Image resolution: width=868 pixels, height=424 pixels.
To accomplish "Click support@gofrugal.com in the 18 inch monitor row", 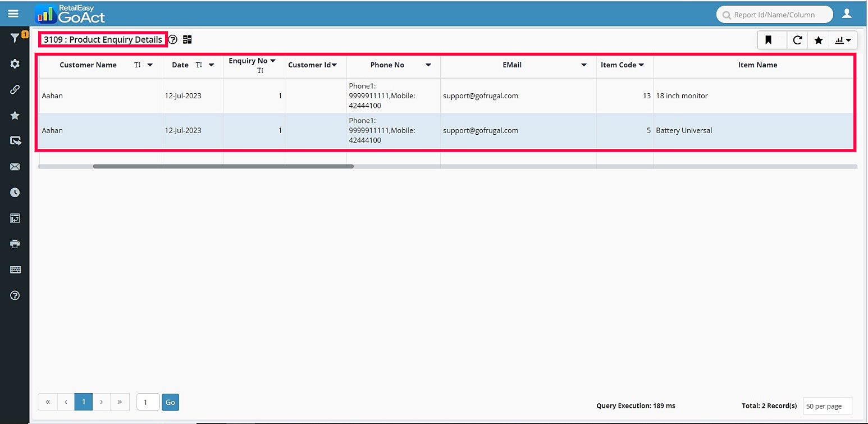I will tap(481, 96).
